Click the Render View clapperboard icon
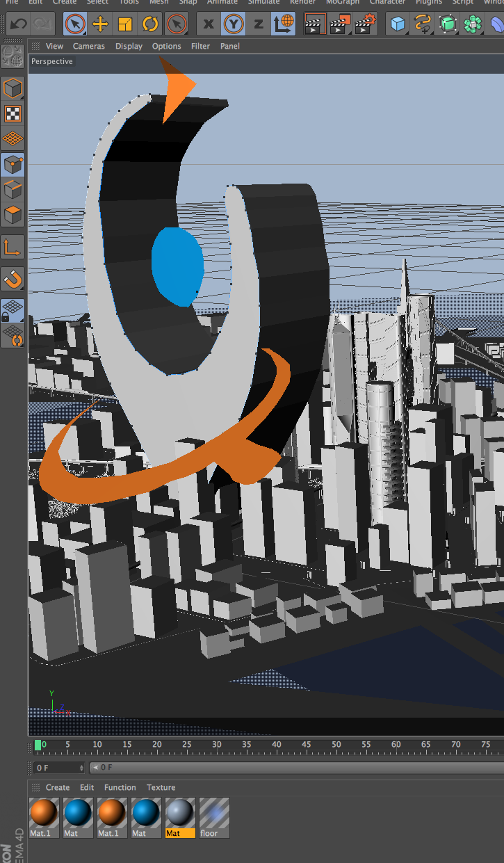This screenshot has width=504, height=863. 315,24
